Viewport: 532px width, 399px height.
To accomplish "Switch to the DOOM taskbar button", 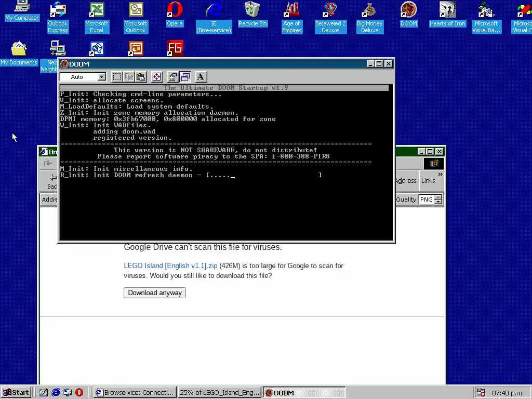I will (x=304, y=393).
